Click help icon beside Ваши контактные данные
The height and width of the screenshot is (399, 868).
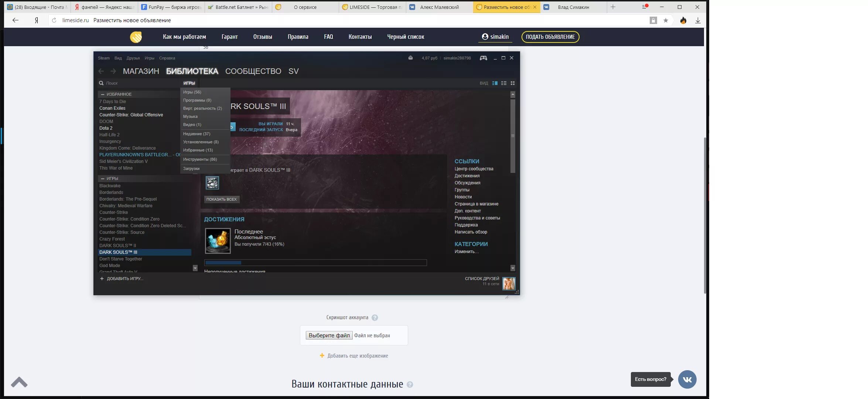[410, 385]
